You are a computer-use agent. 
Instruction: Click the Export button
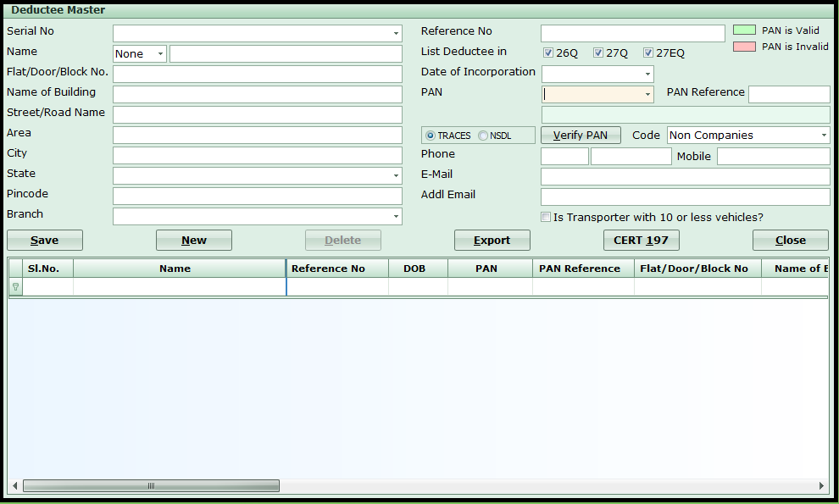tap(492, 241)
